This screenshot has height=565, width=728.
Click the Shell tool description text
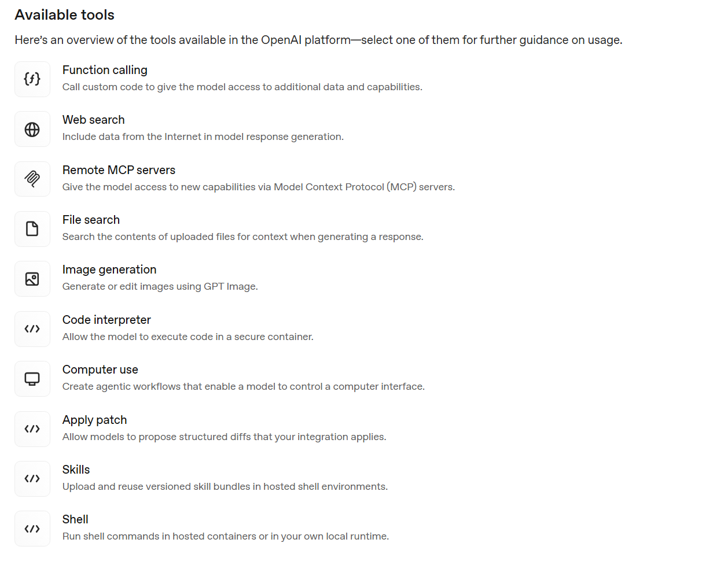(x=225, y=537)
